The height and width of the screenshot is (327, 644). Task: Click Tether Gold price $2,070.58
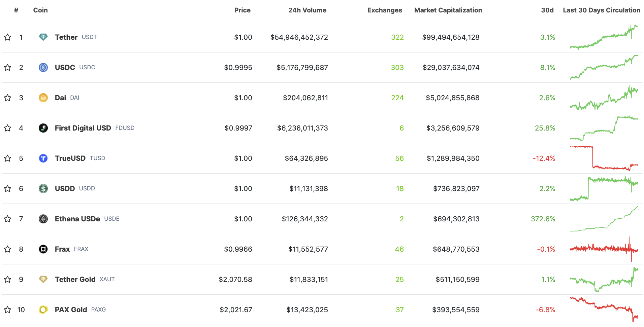(x=235, y=279)
